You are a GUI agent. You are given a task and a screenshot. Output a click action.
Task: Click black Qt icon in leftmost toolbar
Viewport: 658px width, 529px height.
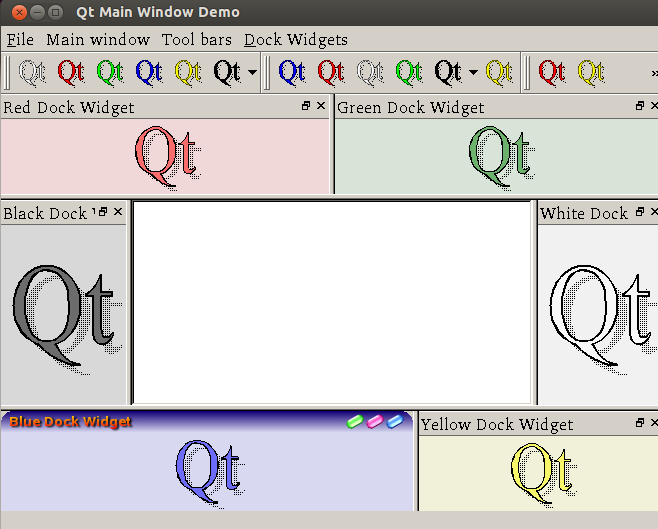[227, 73]
